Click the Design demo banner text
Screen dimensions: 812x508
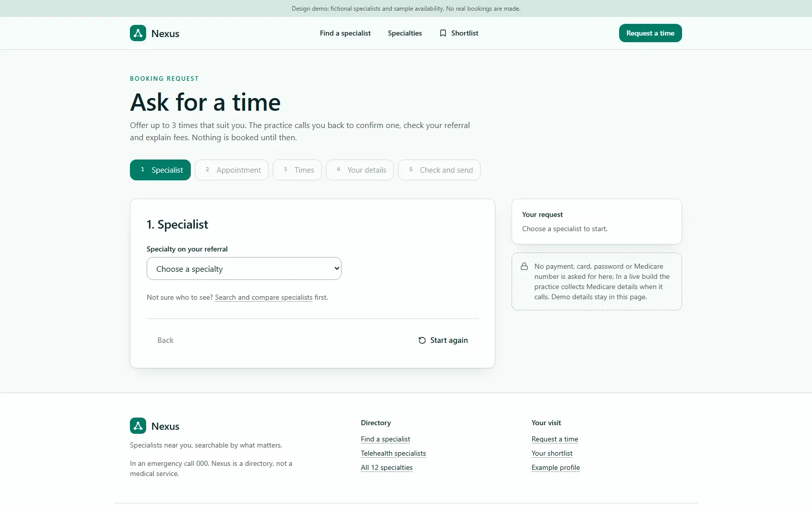tap(406, 9)
